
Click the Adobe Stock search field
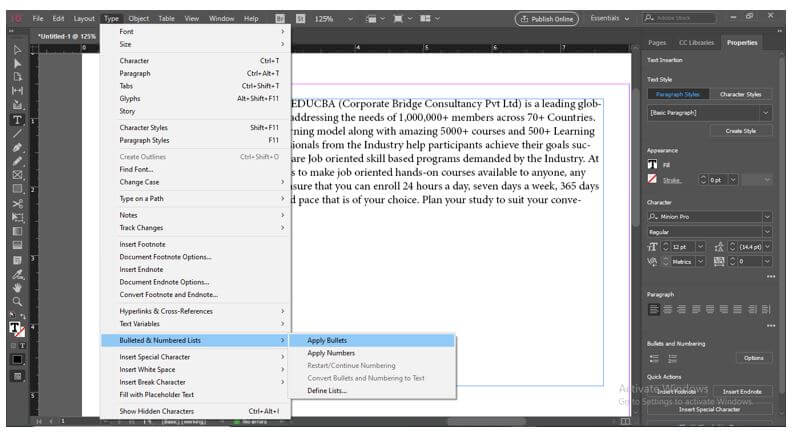680,19
